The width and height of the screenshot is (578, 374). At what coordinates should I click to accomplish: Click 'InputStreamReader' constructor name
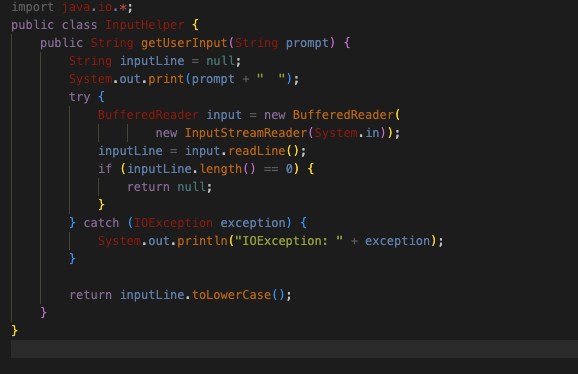pos(246,133)
